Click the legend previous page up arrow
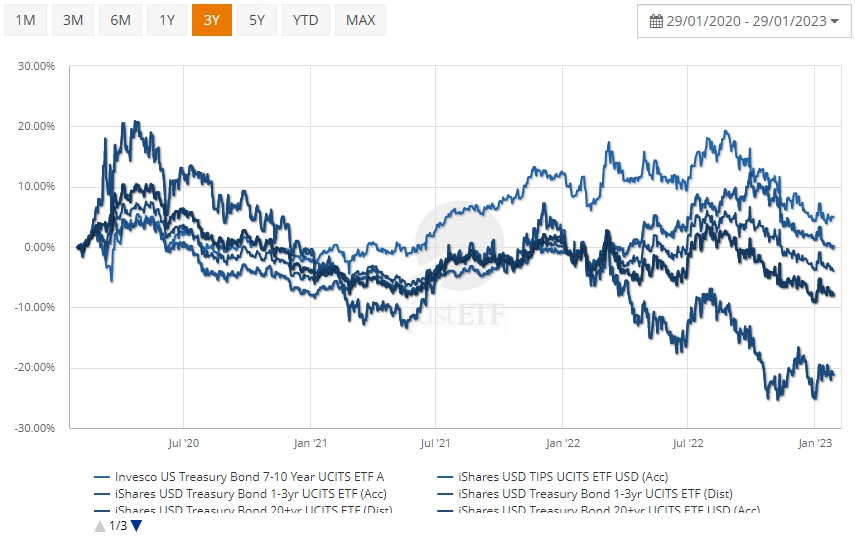The image size is (855, 539). [100, 526]
